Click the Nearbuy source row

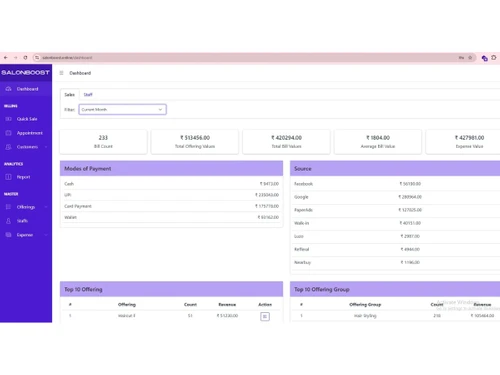[x=395, y=262]
